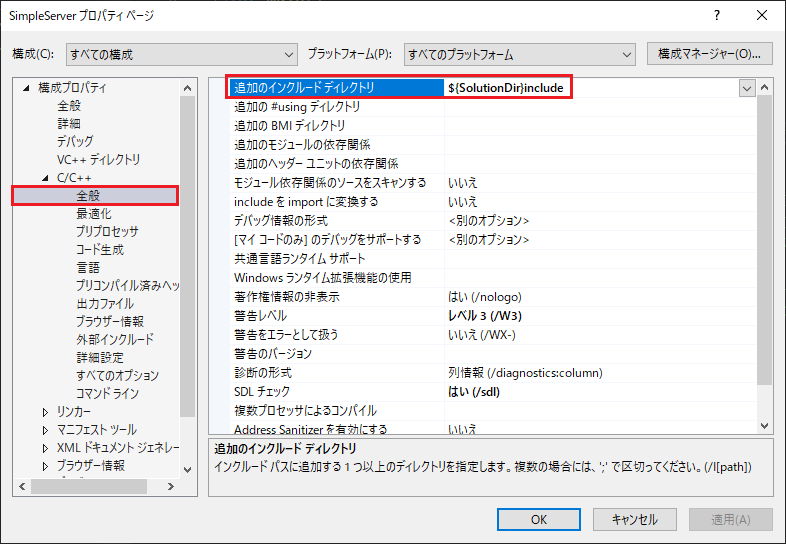Select プリプロセッサ in the property tree
Image resolution: width=786 pixels, height=544 pixels.
[107, 232]
